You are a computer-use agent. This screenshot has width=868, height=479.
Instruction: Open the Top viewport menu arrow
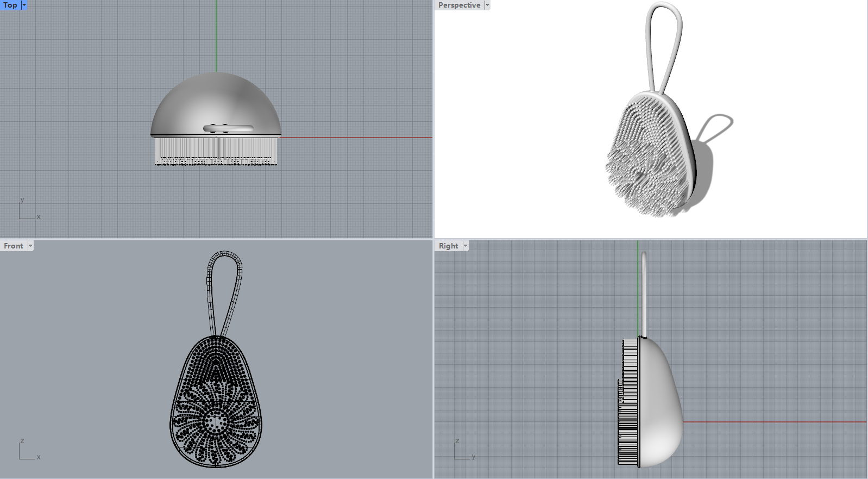[x=24, y=5]
